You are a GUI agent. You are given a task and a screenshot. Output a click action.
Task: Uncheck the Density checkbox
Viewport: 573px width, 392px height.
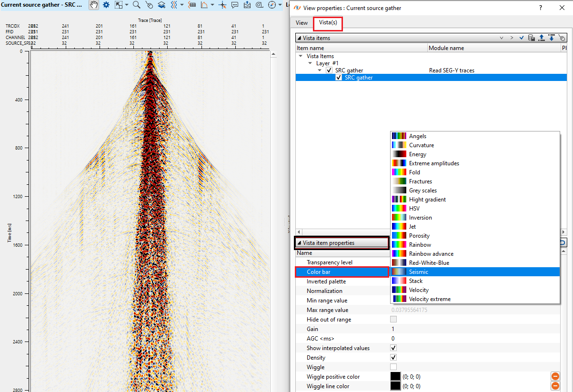[x=393, y=357]
